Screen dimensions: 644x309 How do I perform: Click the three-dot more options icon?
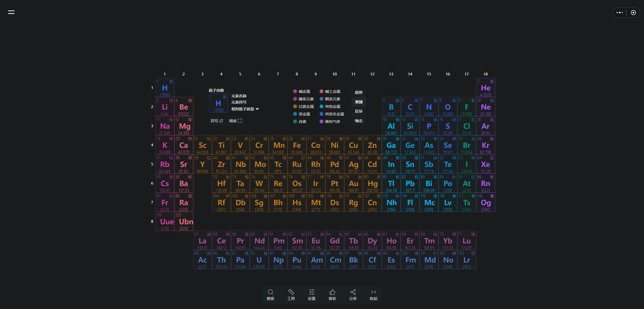pyautogui.click(x=620, y=13)
